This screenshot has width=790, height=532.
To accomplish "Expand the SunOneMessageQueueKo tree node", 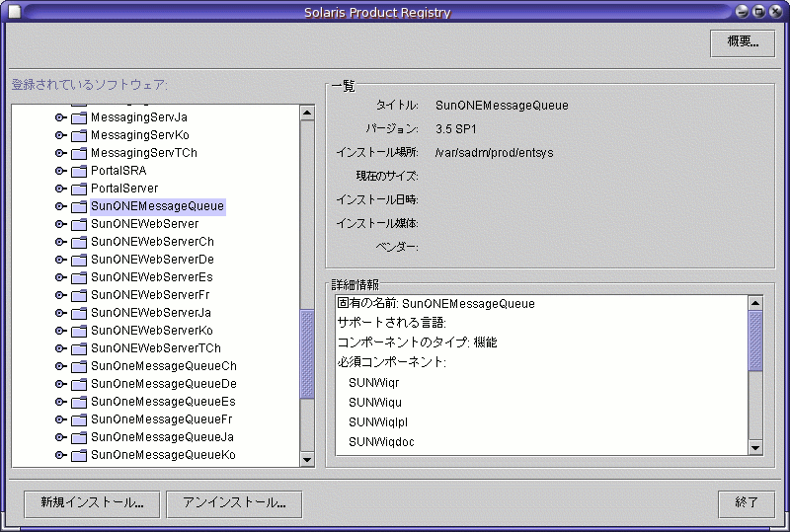I will point(60,455).
